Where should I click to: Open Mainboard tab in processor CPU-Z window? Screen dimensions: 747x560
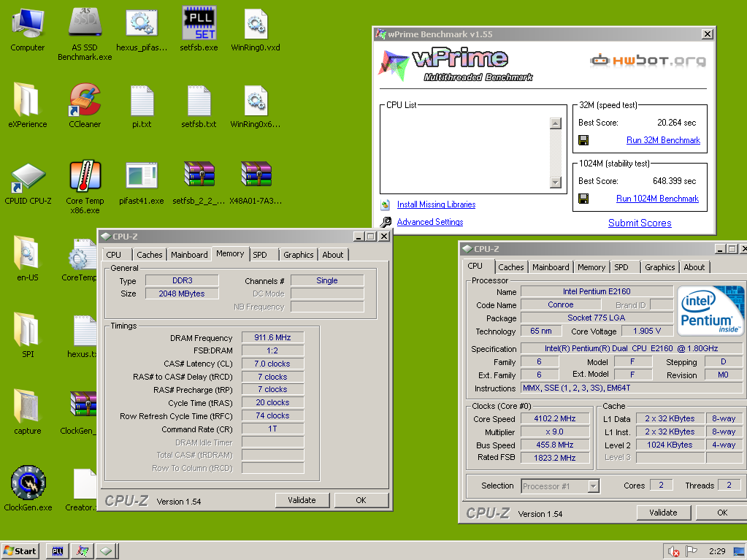point(551,267)
